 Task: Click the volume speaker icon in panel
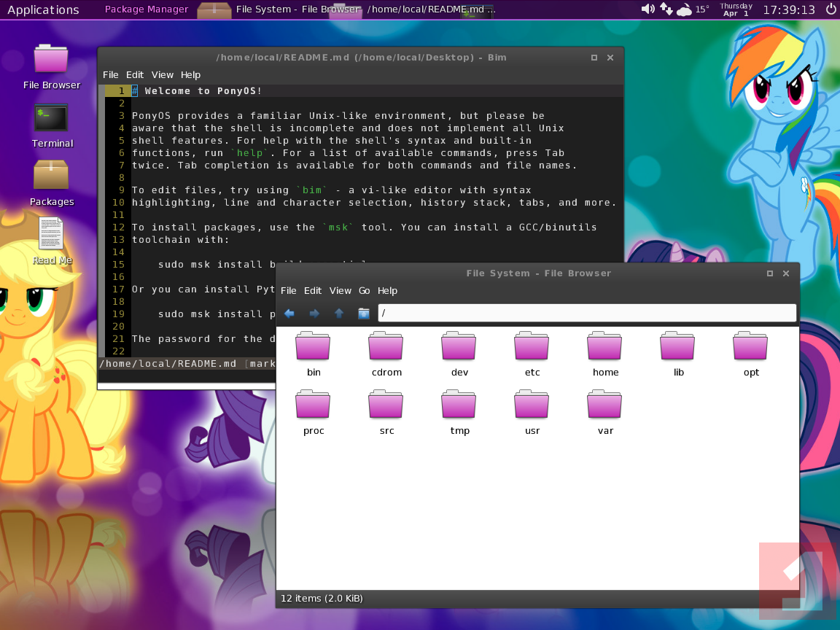[647, 9]
